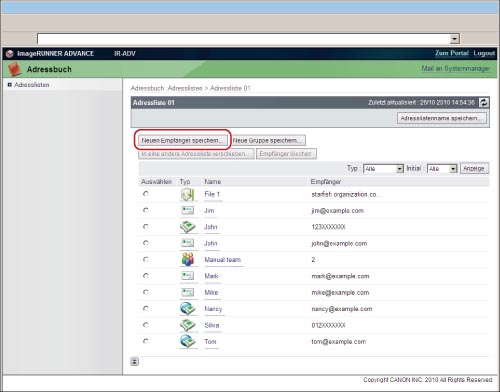Click the I-fax icon in Tom's row
Image resolution: width=500 pixels, height=392 pixels.
[x=188, y=341]
